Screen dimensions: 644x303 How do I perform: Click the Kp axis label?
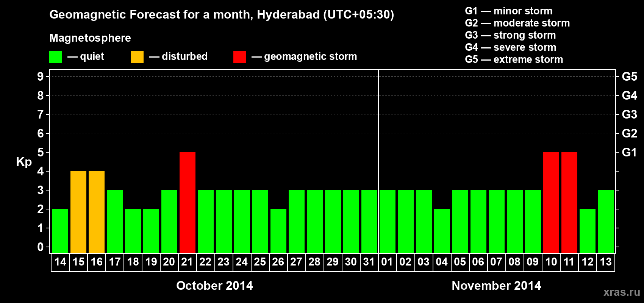pos(24,162)
